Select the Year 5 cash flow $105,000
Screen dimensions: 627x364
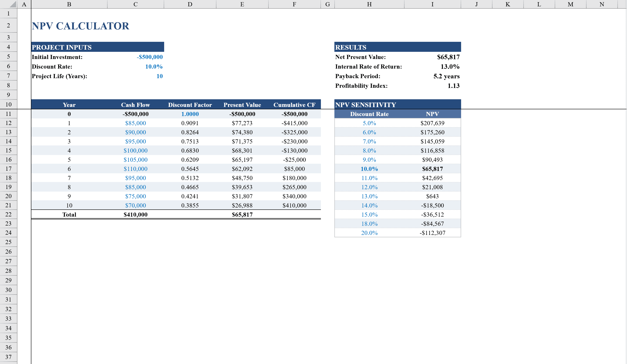(x=135, y=160)
